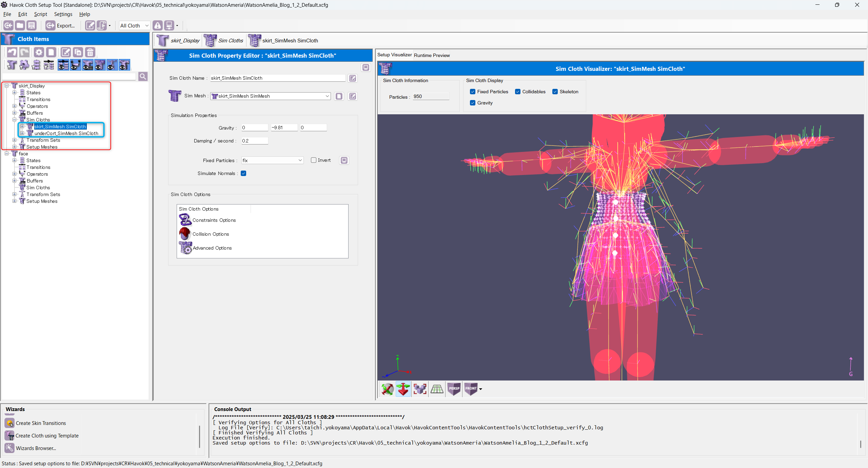This screenshot has height=468, width=868.
Task: Toggle the transitions visibility eye icon
Action: 63,65
